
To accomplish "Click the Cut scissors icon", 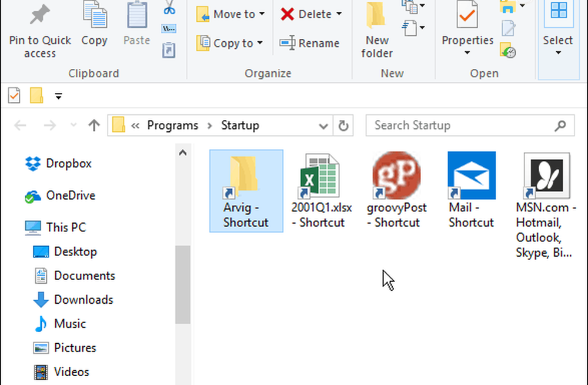I will (x=169, y=9).
